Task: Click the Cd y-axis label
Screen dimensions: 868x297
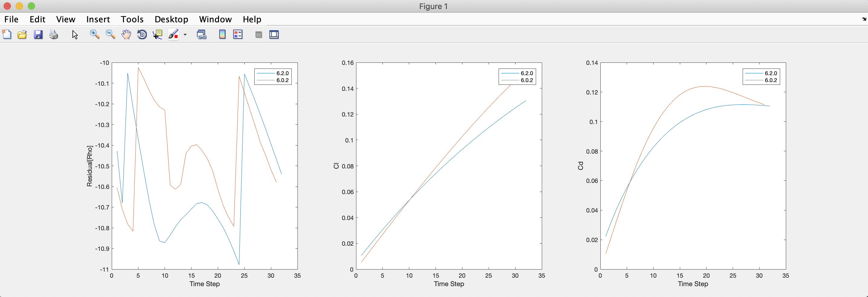Action: 580,166
